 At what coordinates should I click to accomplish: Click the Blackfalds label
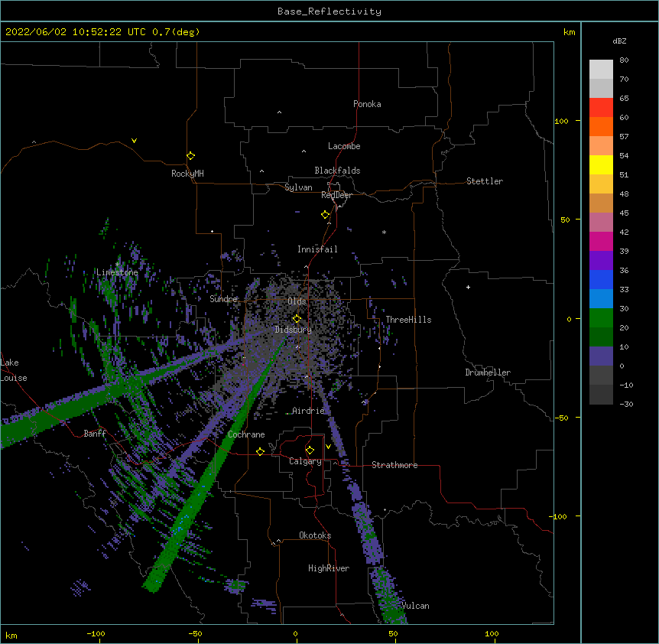pyautogui.click(x=337, y=171)
